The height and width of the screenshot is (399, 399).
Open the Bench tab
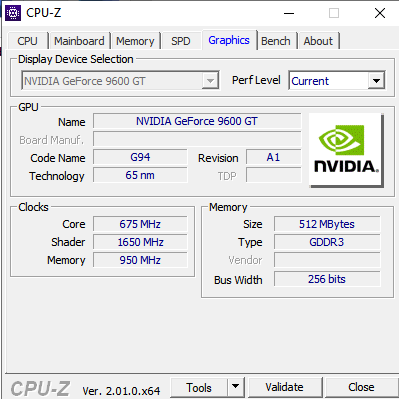point(276,41)
